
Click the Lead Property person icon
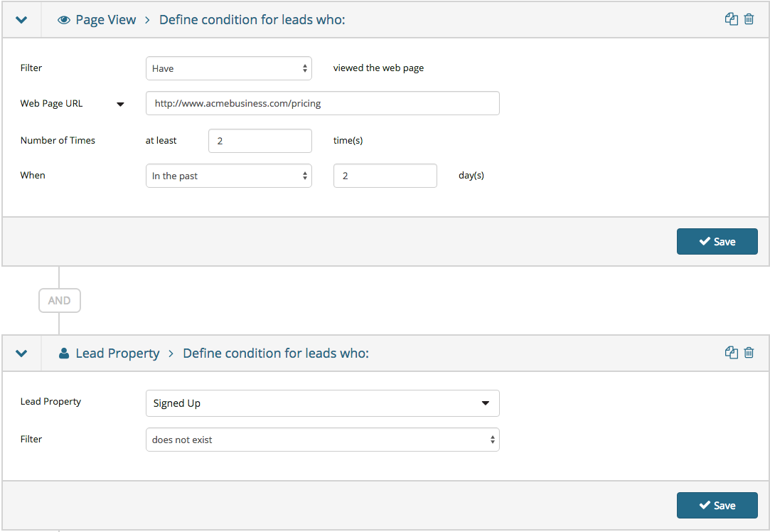(x=64, y=353)
